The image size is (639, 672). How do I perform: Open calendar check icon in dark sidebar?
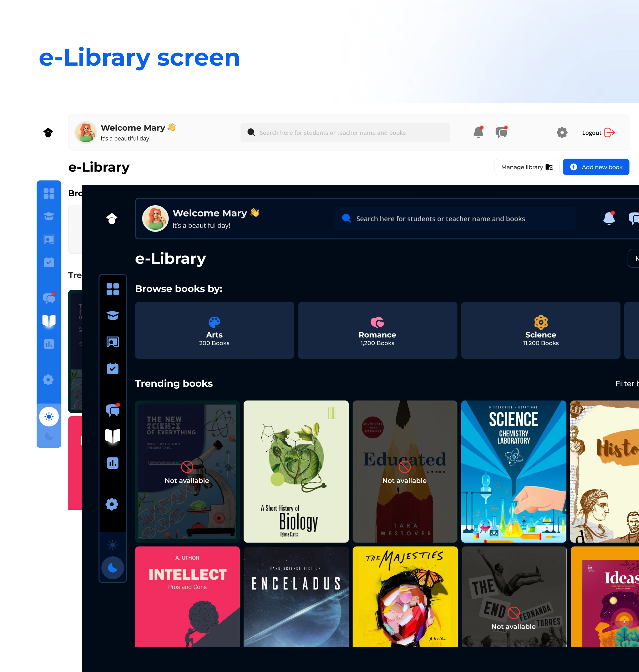[x=113, y=368]
